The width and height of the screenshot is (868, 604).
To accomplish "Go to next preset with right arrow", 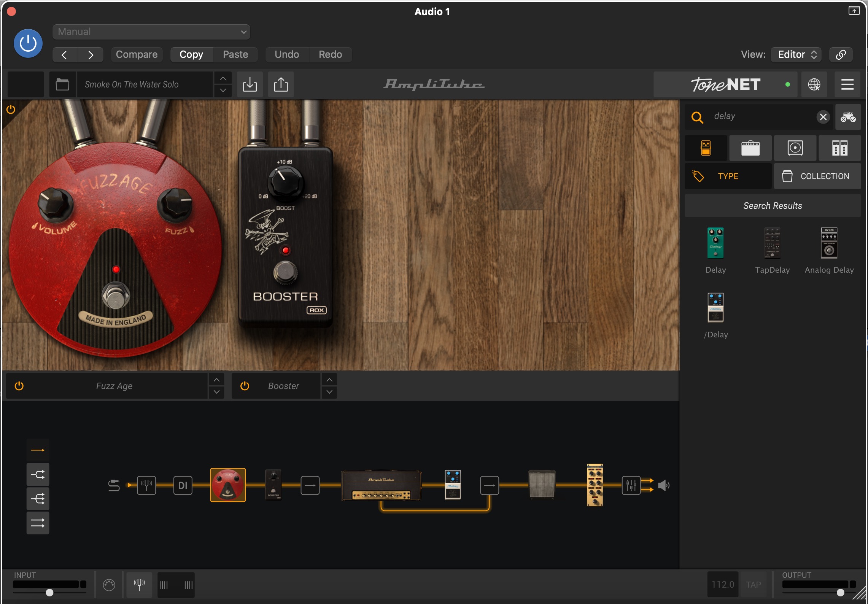I will [x=91, y=55].
